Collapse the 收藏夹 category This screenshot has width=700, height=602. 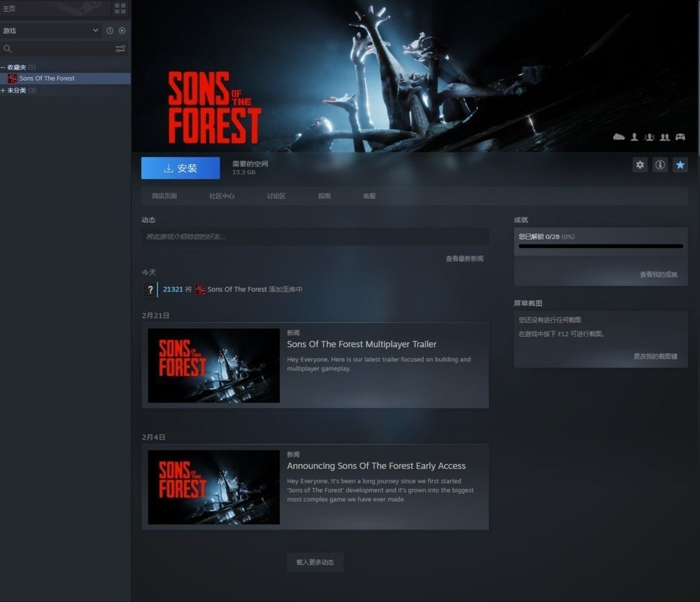tap(3, 67)
